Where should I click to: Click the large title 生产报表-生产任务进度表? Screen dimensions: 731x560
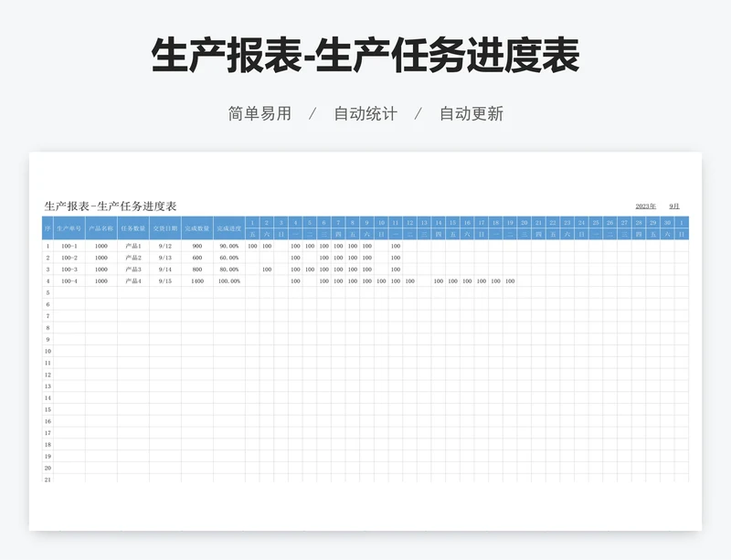pos(365,56)
